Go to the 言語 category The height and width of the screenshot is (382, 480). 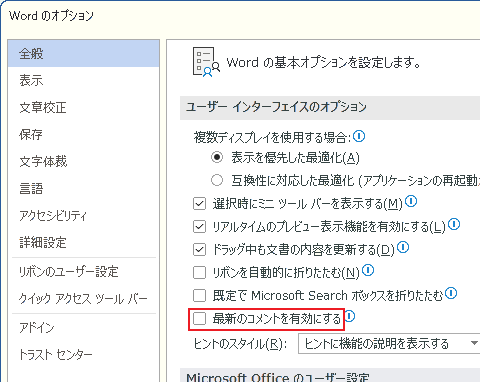tap(83, 188)
